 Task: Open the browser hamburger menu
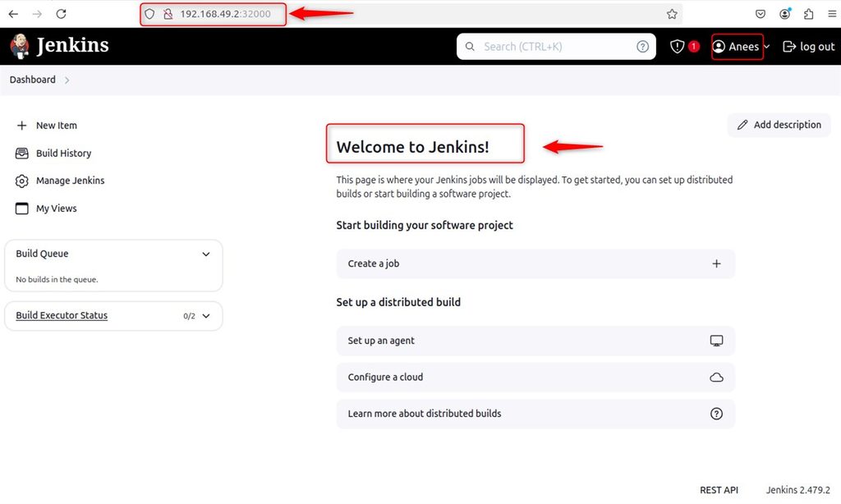(x=832, y=14)
